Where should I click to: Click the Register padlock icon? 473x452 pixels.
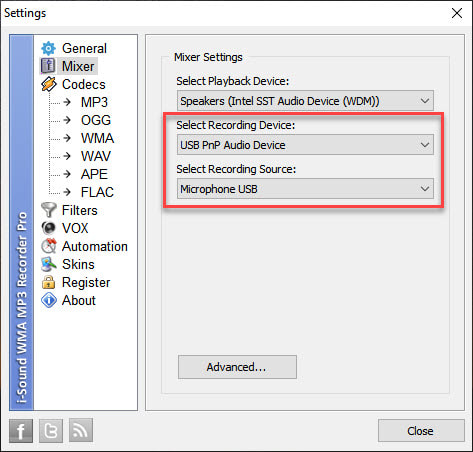tap(49, 282)
